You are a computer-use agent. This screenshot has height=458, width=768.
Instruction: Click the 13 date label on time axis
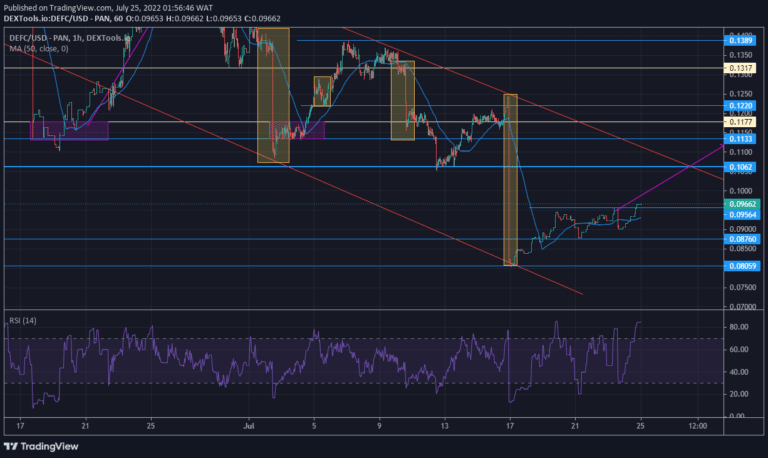click(444, 426)
